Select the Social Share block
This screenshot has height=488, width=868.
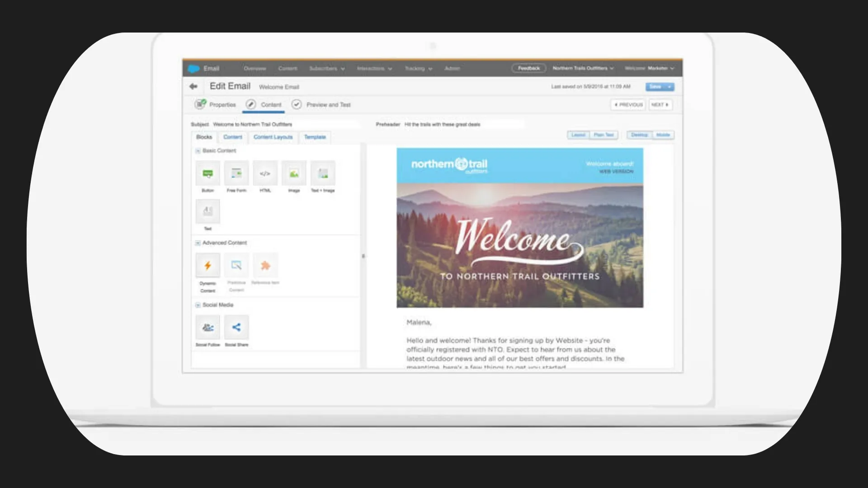coord(236,327)
